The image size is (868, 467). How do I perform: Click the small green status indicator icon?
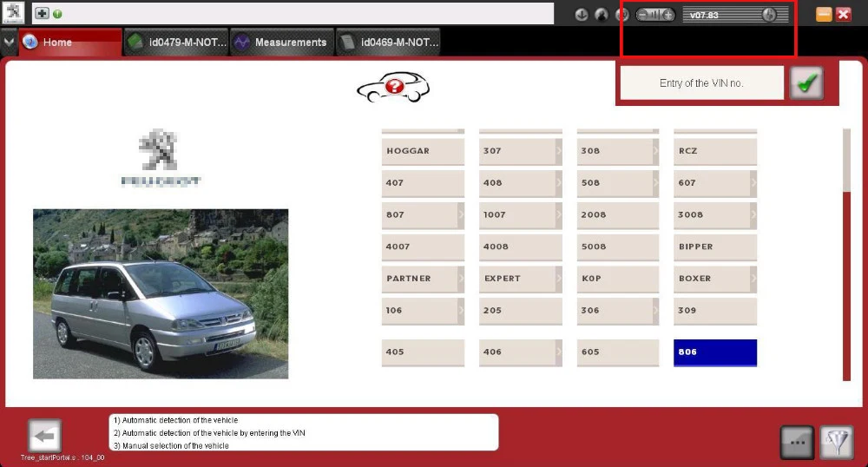click(x=57, y=14)
